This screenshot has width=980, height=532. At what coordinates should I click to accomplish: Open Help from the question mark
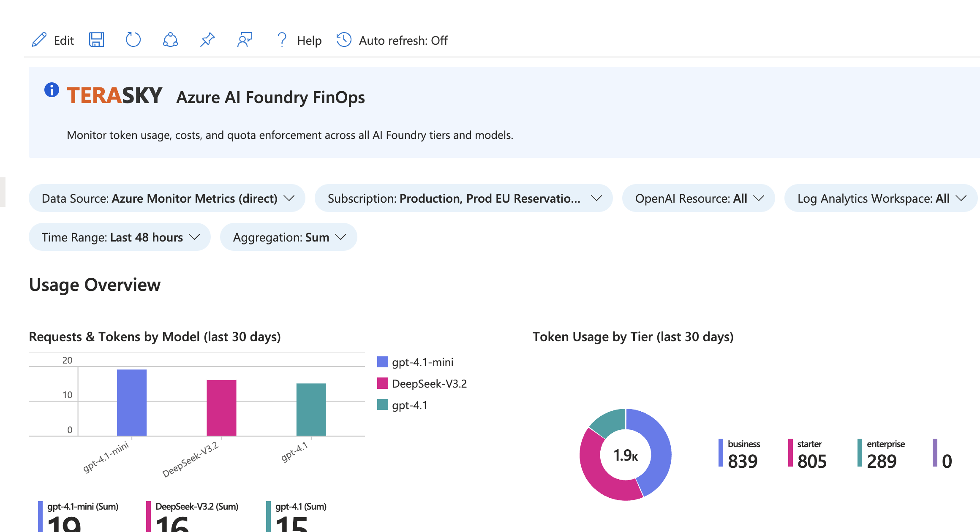click(282, 40)
